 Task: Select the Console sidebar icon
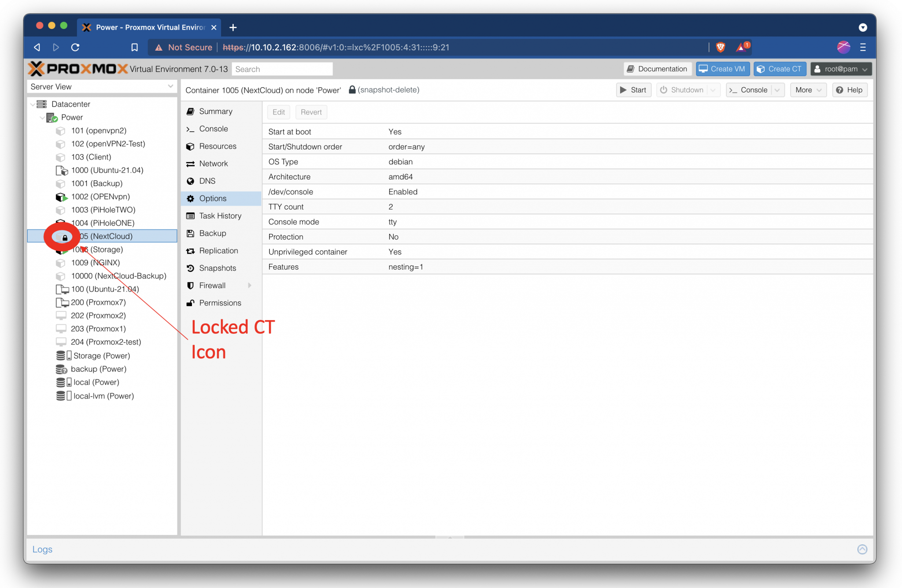click(x=191, y=129)
